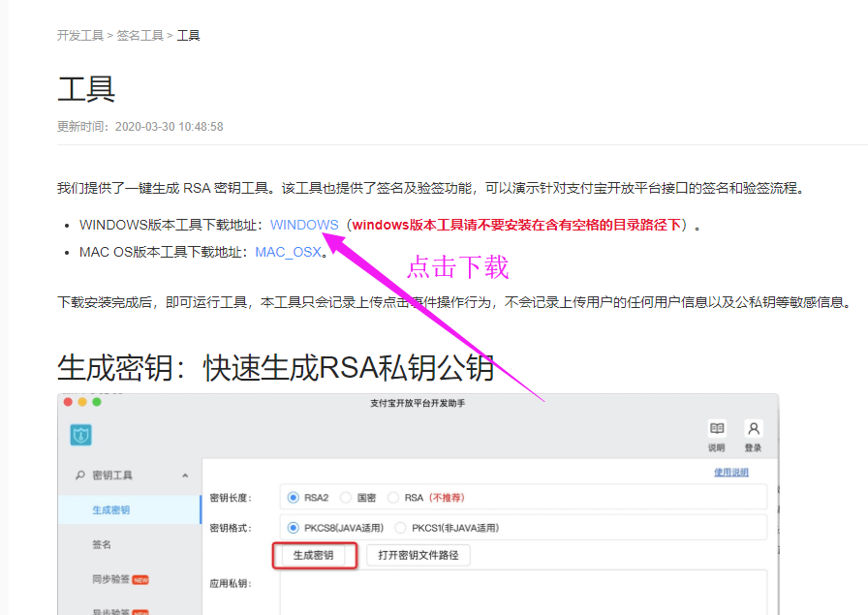Image resolution: width=868 pixels, height=615 pixels.
Task: Open the 说明 book icon
Action: pyautogui.click(x=717, y=429)
